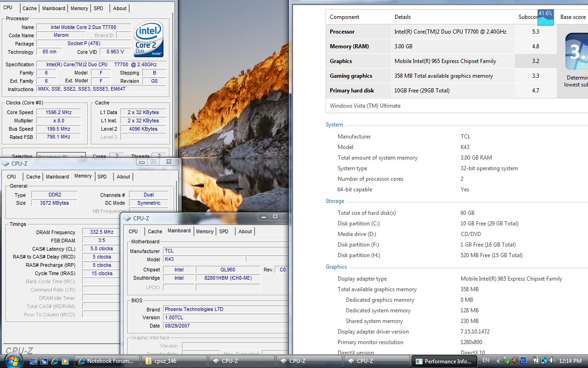Image resolution: width=588 pixels, height=368 pixels.
Task: Launch Windows Media Player from quick launch
Action: coord(65,361)
